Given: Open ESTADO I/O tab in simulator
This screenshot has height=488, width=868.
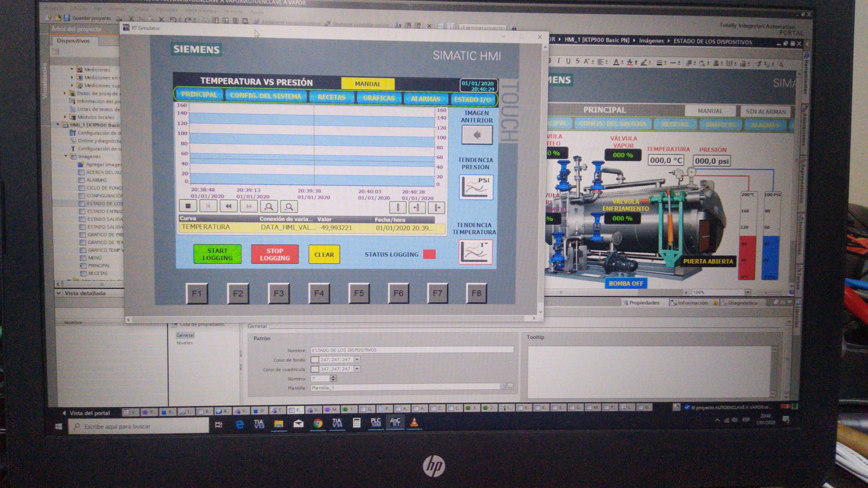Looking at the screenshot, I should [x=473, y=99].
